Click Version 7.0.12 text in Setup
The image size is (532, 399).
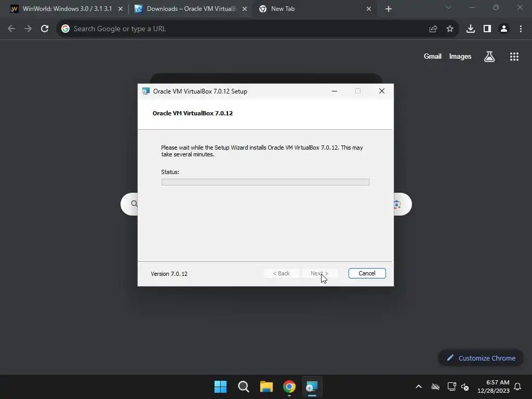click(169, 274)
